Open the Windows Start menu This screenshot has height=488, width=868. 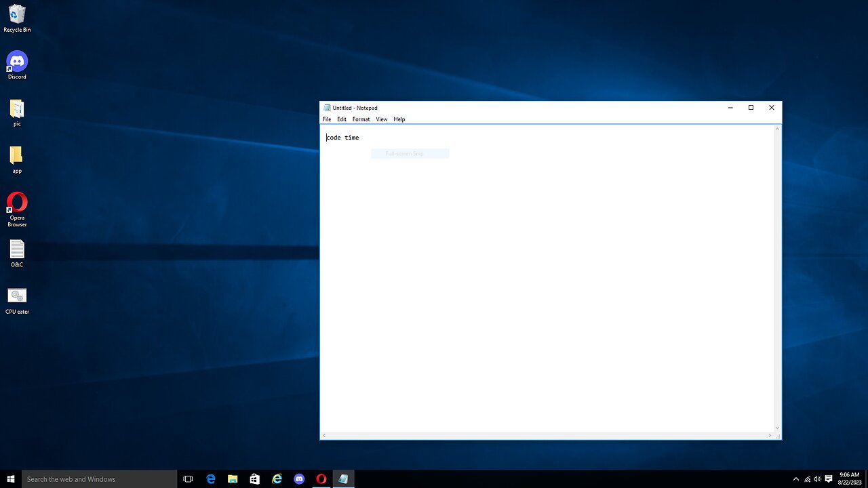(x=11, y=479)
